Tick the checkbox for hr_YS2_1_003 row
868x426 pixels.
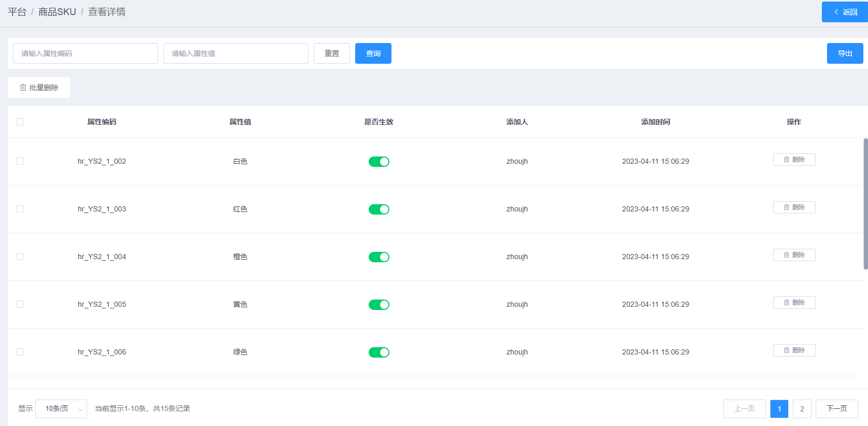(x=20, y=209)
